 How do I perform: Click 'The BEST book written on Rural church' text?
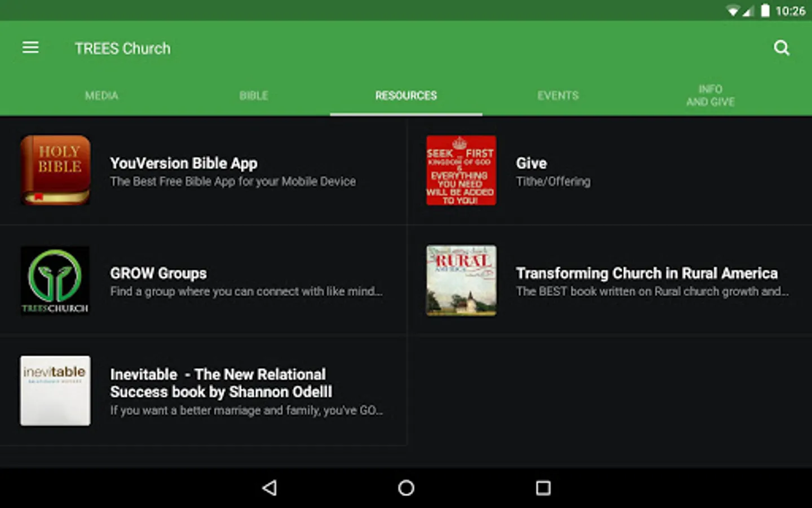tap(652, 291)
